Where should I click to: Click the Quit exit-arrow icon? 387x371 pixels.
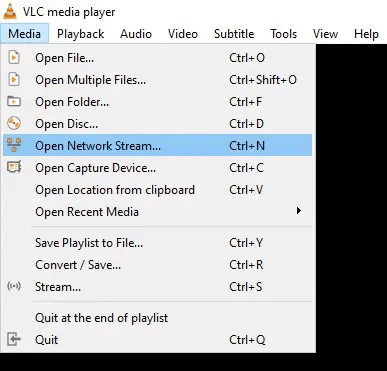[14, 339]
